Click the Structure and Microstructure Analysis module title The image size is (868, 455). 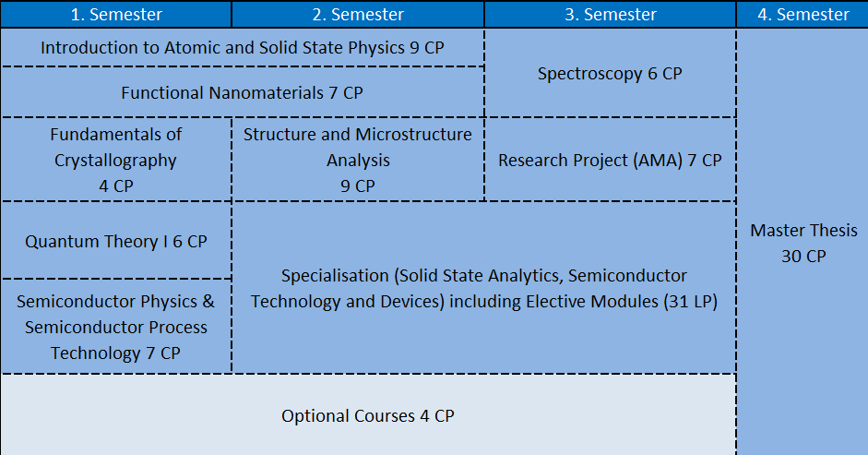pos(358,147)
